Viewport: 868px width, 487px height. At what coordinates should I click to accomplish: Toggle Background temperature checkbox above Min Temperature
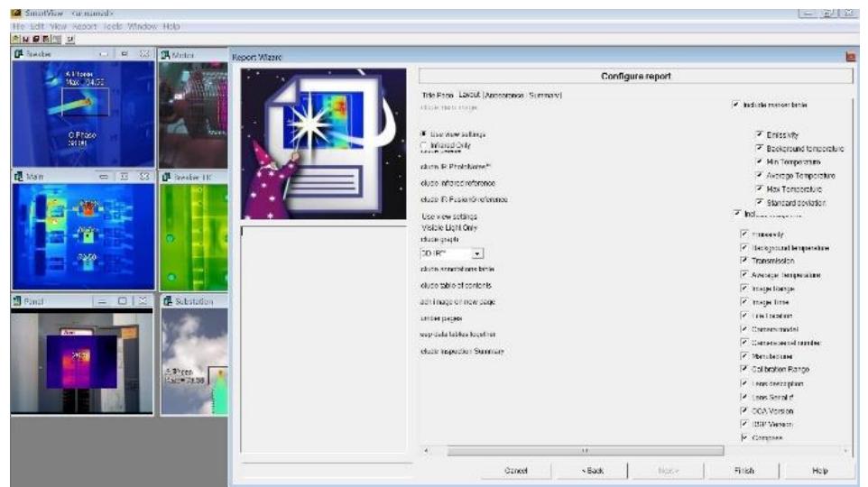(x=760, y=148)
